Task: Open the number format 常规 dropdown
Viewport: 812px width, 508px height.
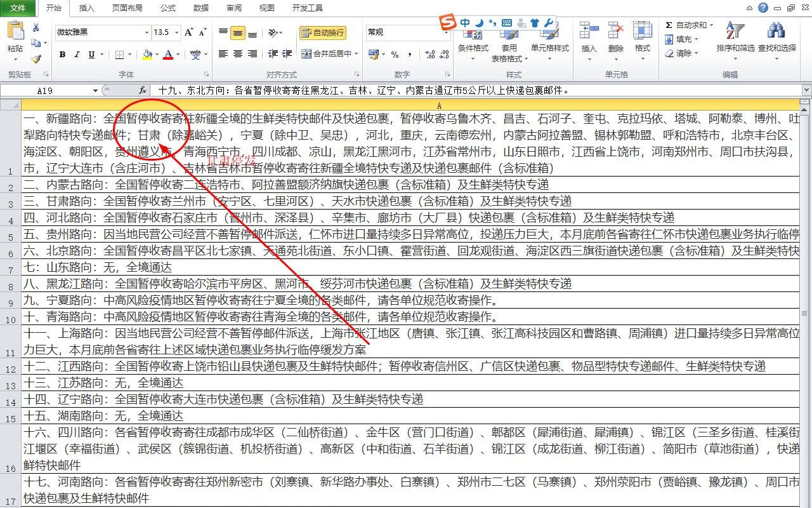Action: 446,32
